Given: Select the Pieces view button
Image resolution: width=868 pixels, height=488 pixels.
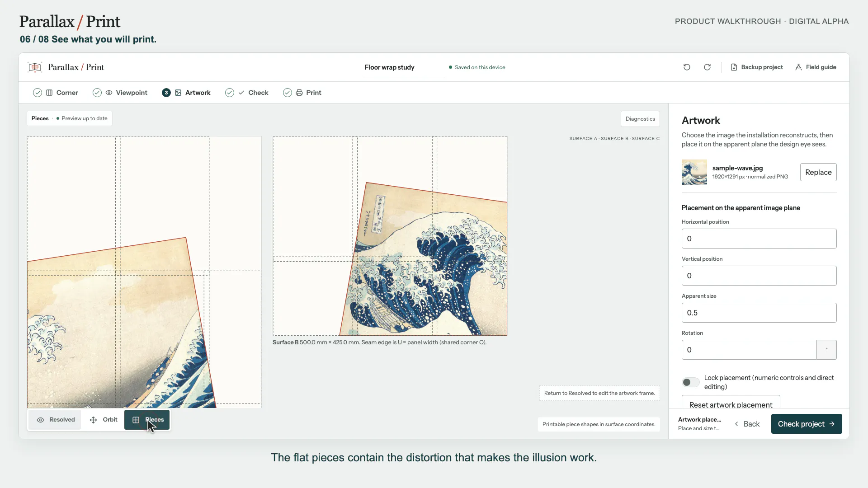Looking at the screenshot, I should [x=147, y=420].
